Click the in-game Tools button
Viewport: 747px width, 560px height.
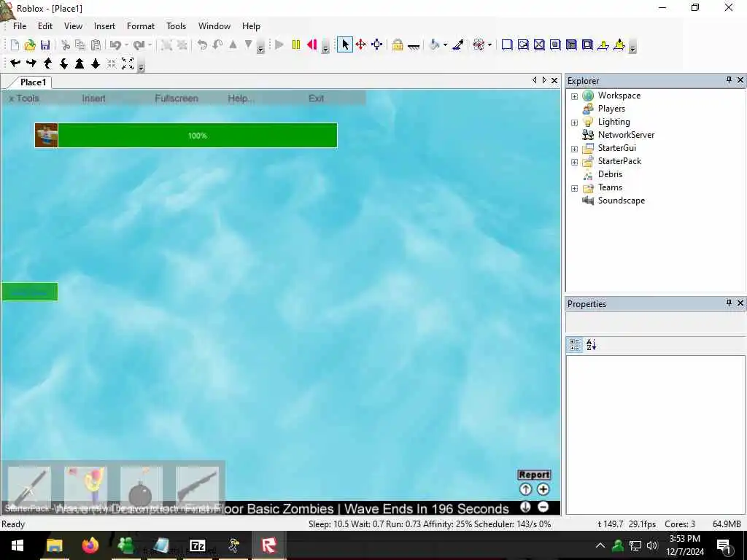tap(24, 98)
